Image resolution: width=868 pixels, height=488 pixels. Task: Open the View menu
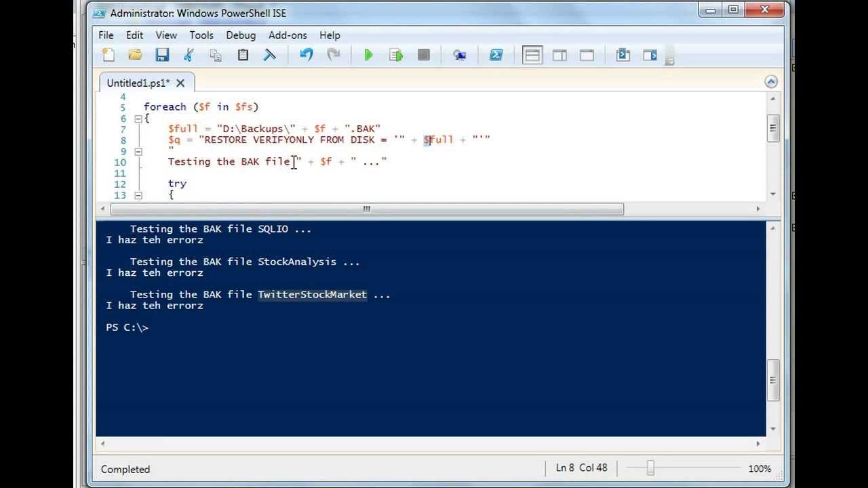(x=166, y=35)
